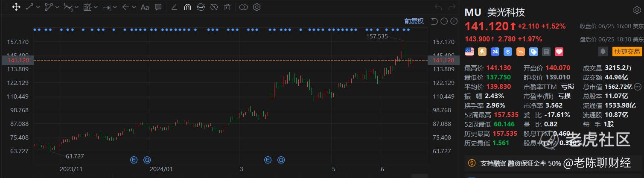Open the trend line tool dropdown arrow
644x178 pixels.
pyautogui.click(x=38, y=7)
